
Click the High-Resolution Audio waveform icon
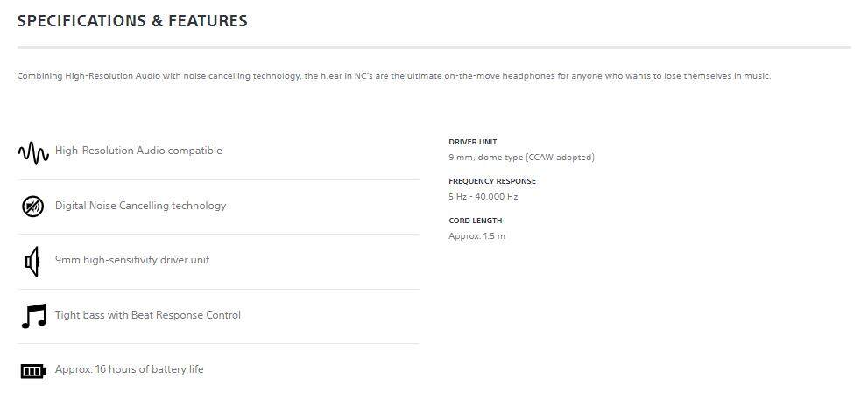pyautogui.click(x=33, y=152)
